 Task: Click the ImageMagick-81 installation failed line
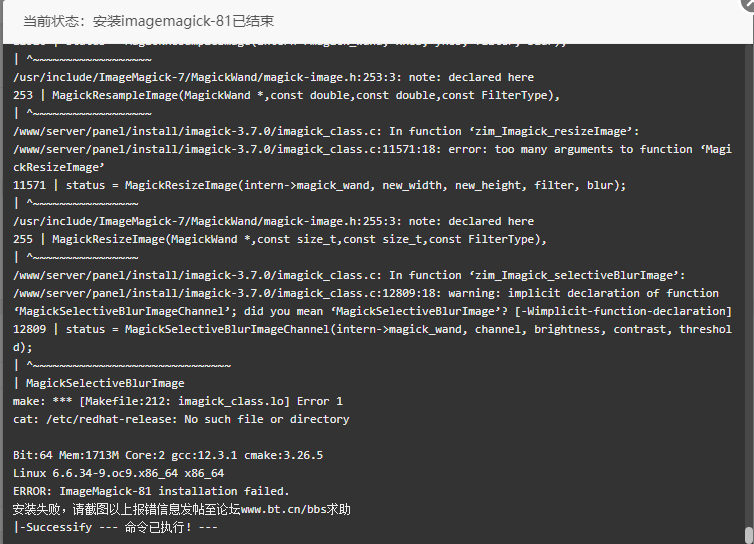(151, 491)
